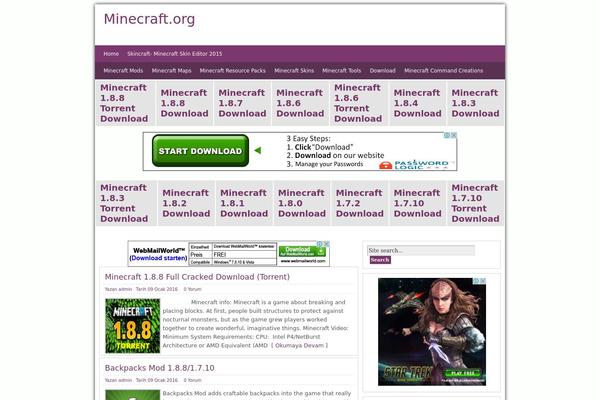Viewport: 600px width, 400px height.
Task: Open the Minecraft 1.8.6 Download tile
Action: click(300, 103)
